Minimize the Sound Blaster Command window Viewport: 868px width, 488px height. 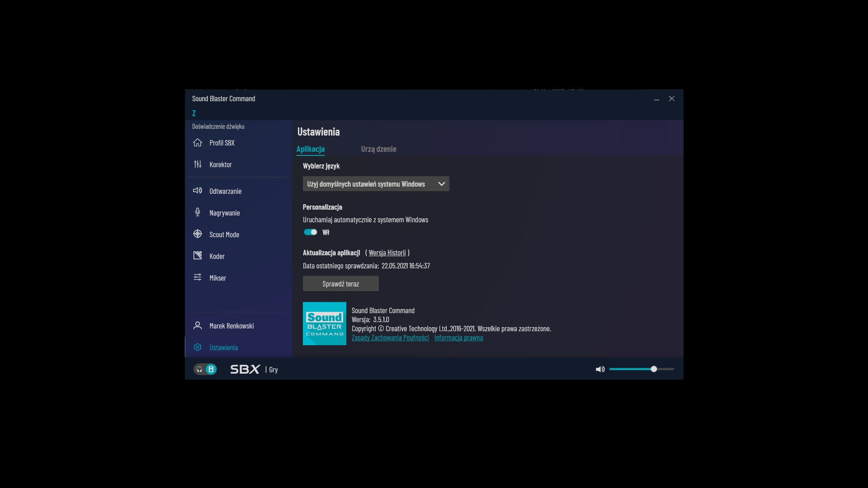(x=656, y=99)
